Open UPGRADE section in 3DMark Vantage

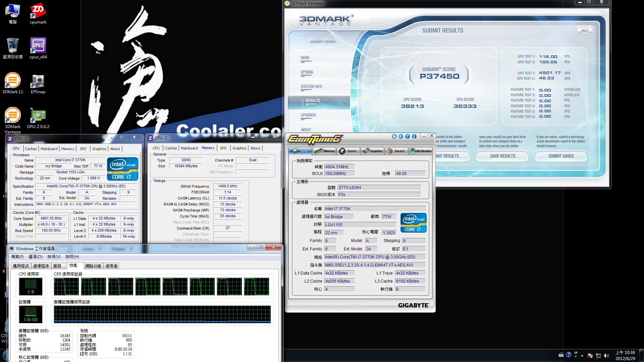click(x=308, y=115)
